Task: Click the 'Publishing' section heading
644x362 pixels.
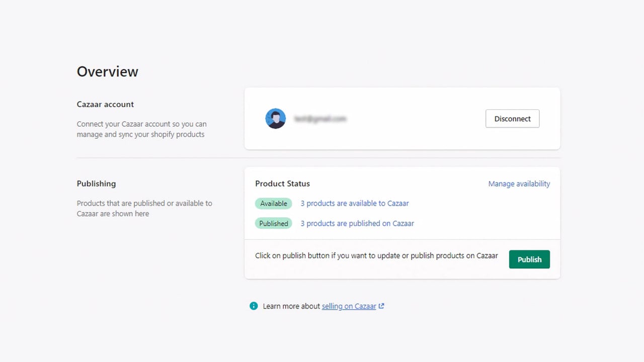Action: pyautogui.click(x=96, y=184)
